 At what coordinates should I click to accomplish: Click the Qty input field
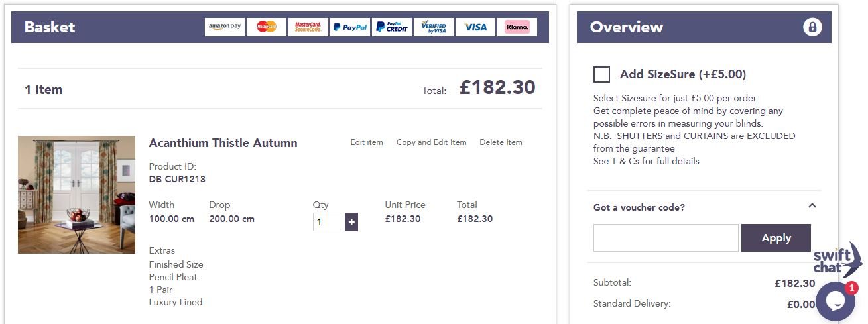(328, 222)
